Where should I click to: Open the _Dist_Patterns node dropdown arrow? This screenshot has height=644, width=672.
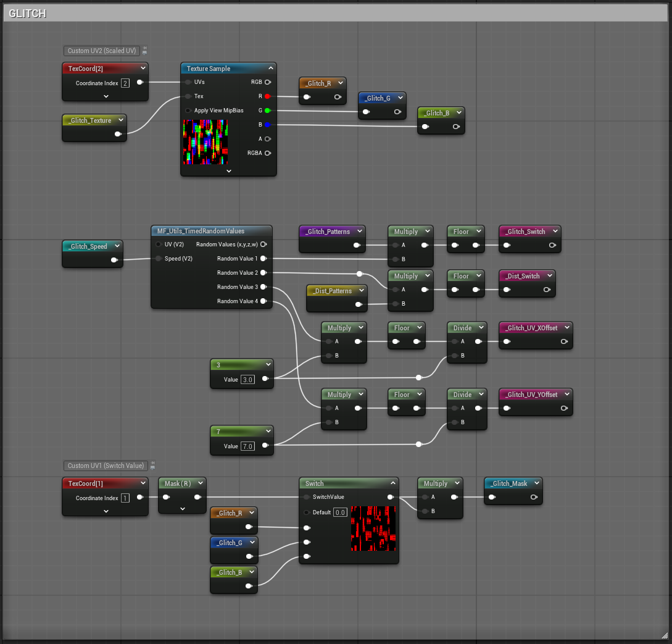tap(362, 290)
